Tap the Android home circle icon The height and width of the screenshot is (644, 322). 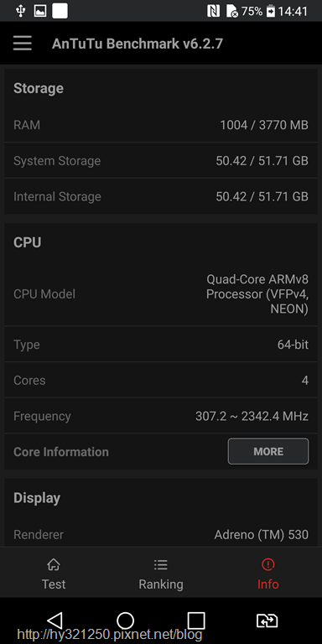pyautogui.click(x=125, y=621)
